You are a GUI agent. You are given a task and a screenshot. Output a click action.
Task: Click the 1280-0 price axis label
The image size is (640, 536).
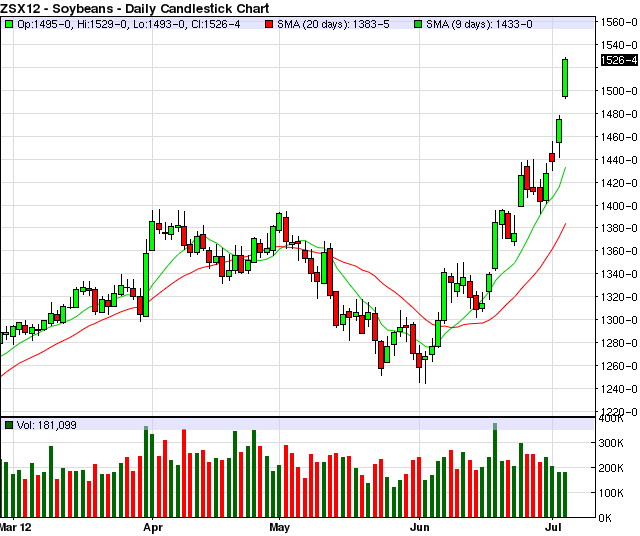click(x=619, y=343)
